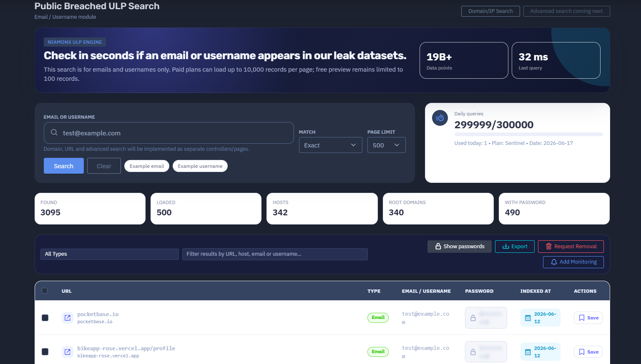Viewport: 641px width, 364px height.
Task: Expand the Page Limit dropdown showing 500
Action: (386, 145)
